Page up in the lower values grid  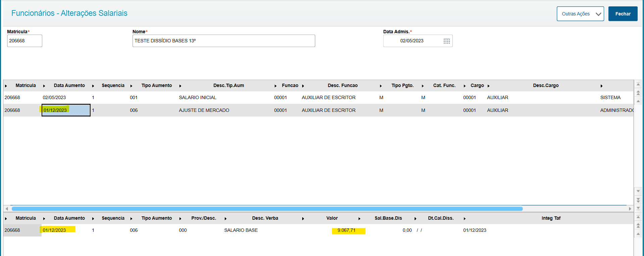tap(638, 225)
